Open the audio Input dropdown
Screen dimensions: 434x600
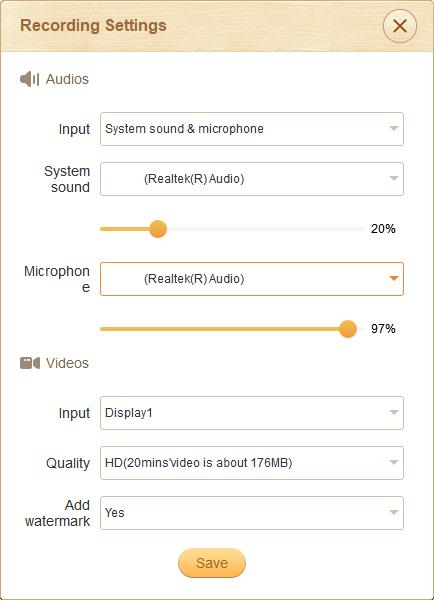click(x=252, y=129)
